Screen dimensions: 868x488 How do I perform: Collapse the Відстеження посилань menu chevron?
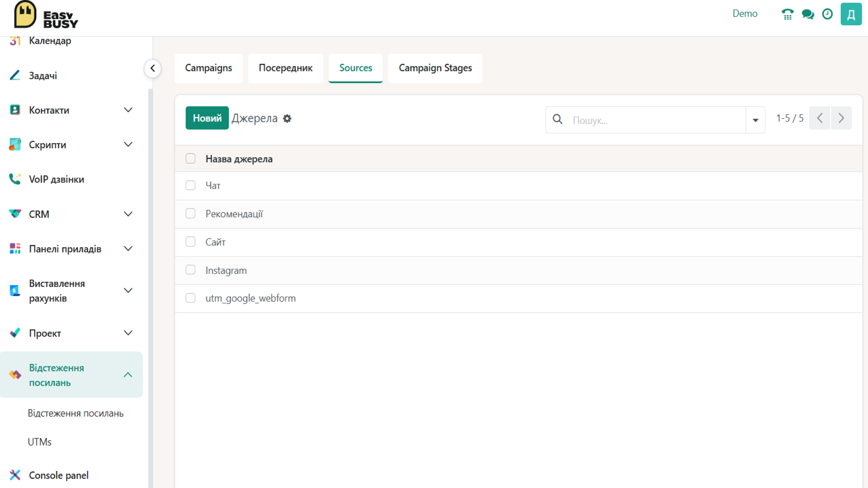(x=128, y=375)
